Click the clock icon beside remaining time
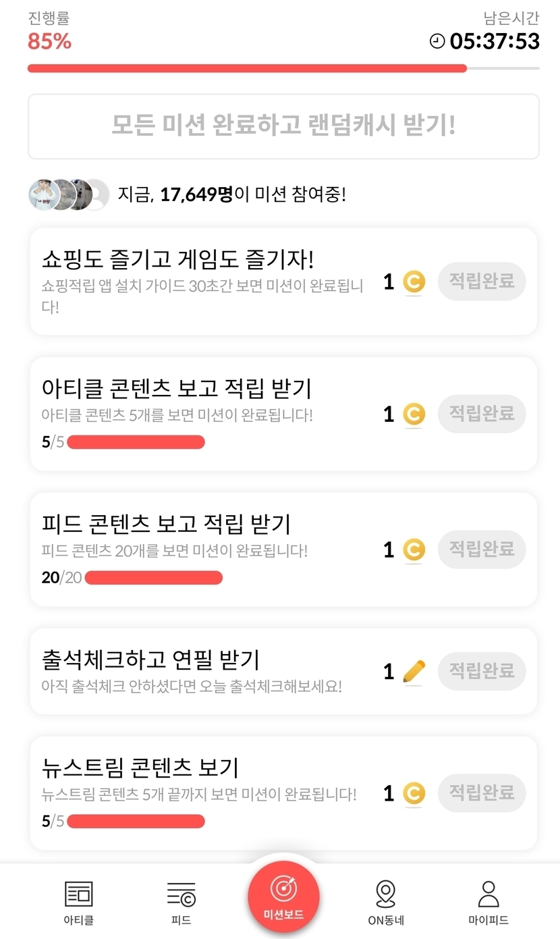The image size is (560, 939). [437, 41]
